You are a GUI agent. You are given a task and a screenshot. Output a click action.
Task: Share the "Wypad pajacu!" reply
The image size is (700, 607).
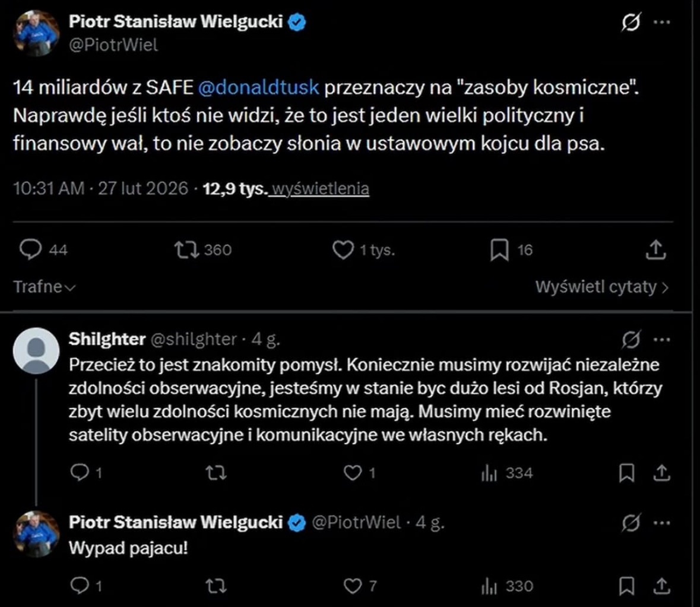pyautogui.click(x=661, y=586)
